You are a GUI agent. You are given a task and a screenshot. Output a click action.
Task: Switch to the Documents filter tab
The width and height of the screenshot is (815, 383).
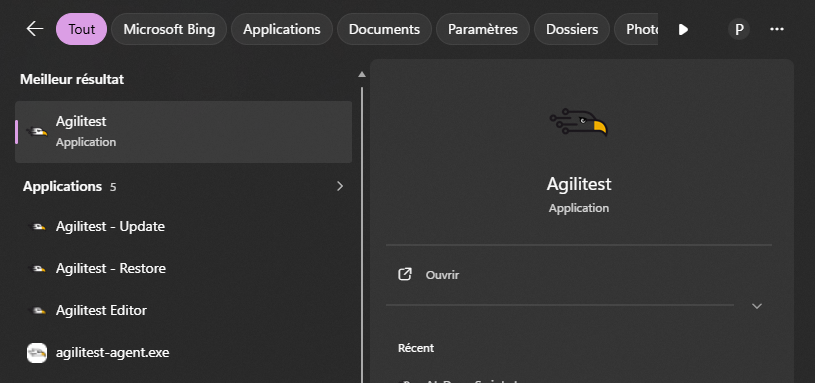(384, 29)
